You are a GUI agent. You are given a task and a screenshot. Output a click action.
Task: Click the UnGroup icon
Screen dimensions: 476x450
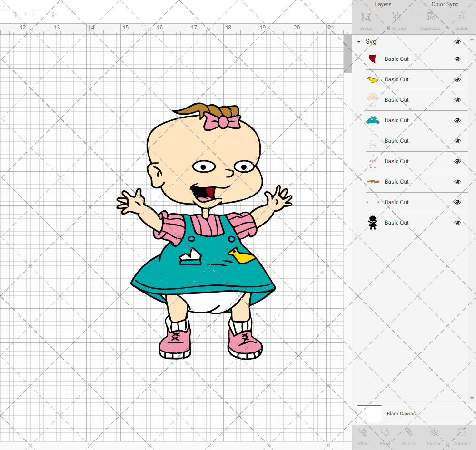(396, 17)
